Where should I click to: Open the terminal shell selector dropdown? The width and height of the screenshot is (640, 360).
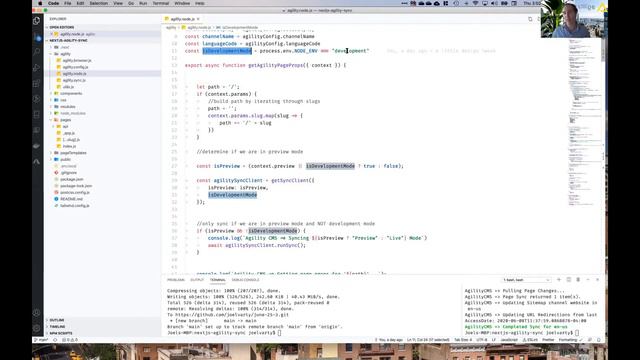pos(527,280)
